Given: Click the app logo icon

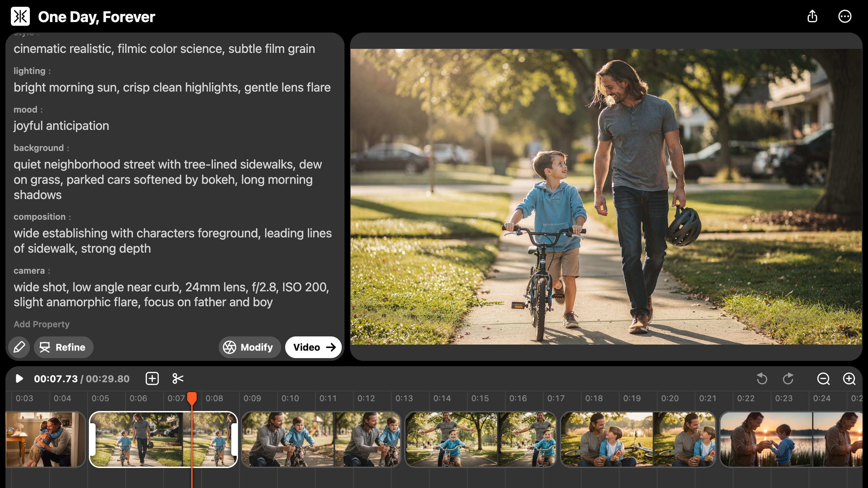Looking at the screenshot, I should tap(20, 16).
